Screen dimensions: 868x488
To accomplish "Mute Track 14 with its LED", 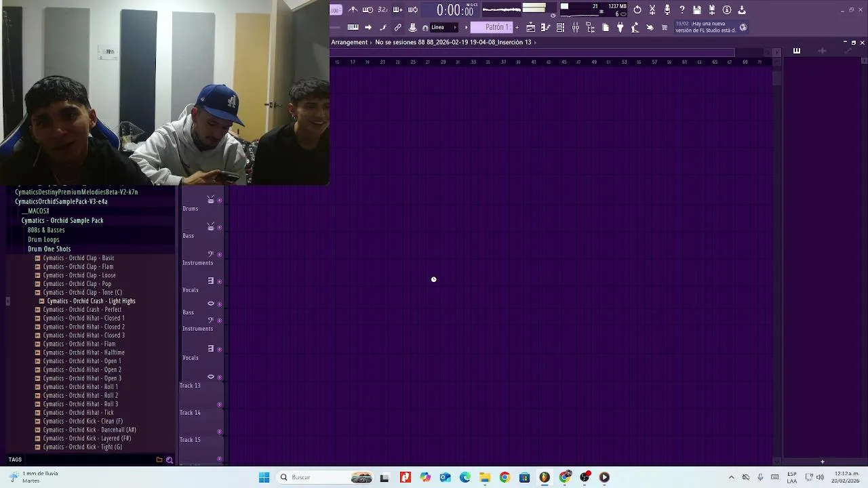I will (219, 432).
